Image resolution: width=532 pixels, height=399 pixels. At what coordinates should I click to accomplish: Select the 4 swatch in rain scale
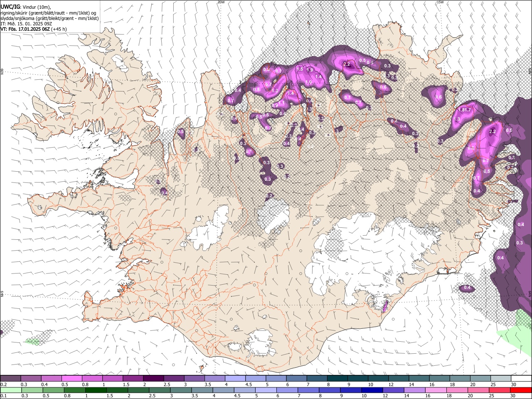click(223, 390)
